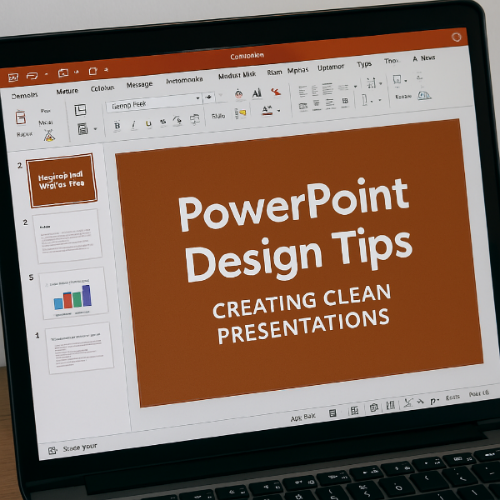Image resolution: width=500 pixels, height=500 pixels.
Task: Open the Notes icon in the status bar
Action: [x=333, y=414]
